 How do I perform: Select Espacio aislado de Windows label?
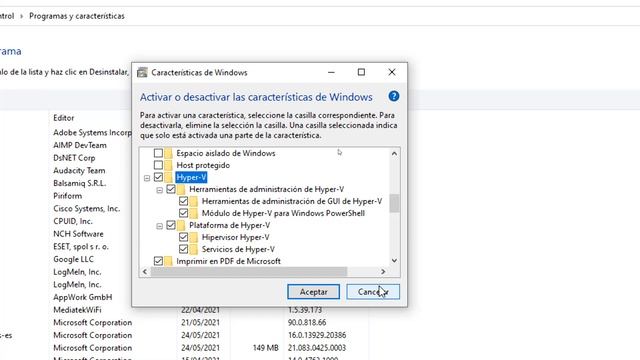pos(226,153)
